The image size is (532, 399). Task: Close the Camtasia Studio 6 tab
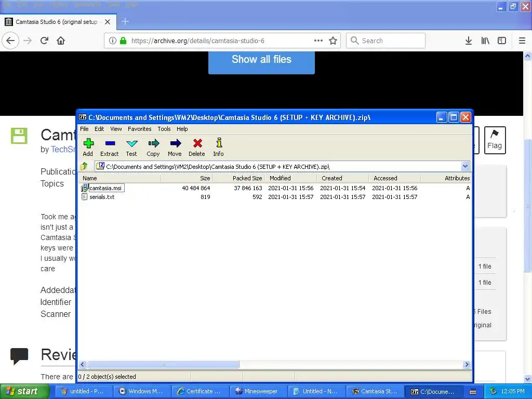(108, 22)
